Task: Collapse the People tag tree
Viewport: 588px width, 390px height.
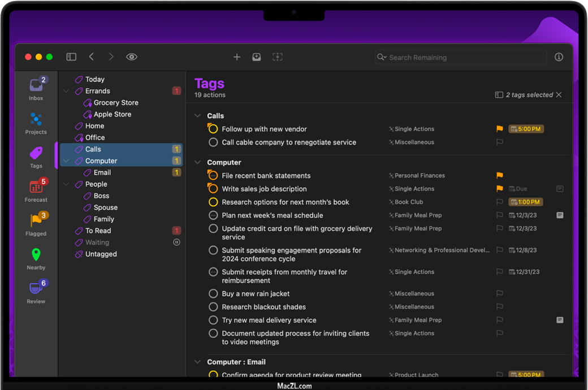Action: click(x=67, y=184)
